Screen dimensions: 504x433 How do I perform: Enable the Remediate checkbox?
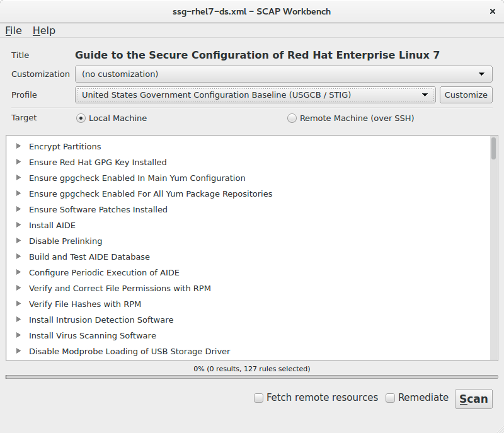pyautogui.click(x=390, y=398)
